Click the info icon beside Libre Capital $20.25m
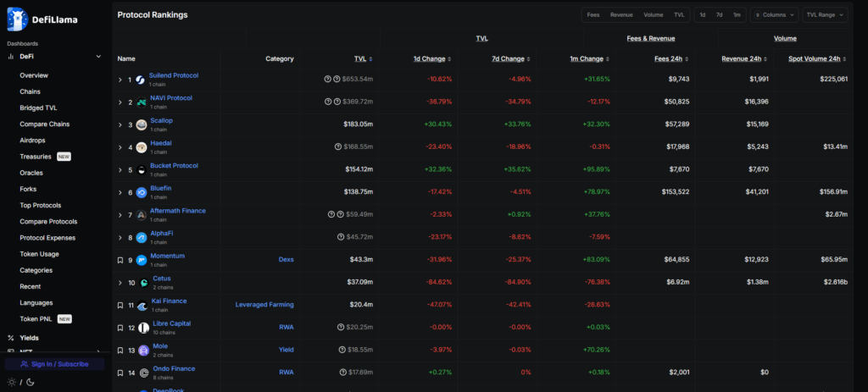868x392 pixels. tap(341, 328)
